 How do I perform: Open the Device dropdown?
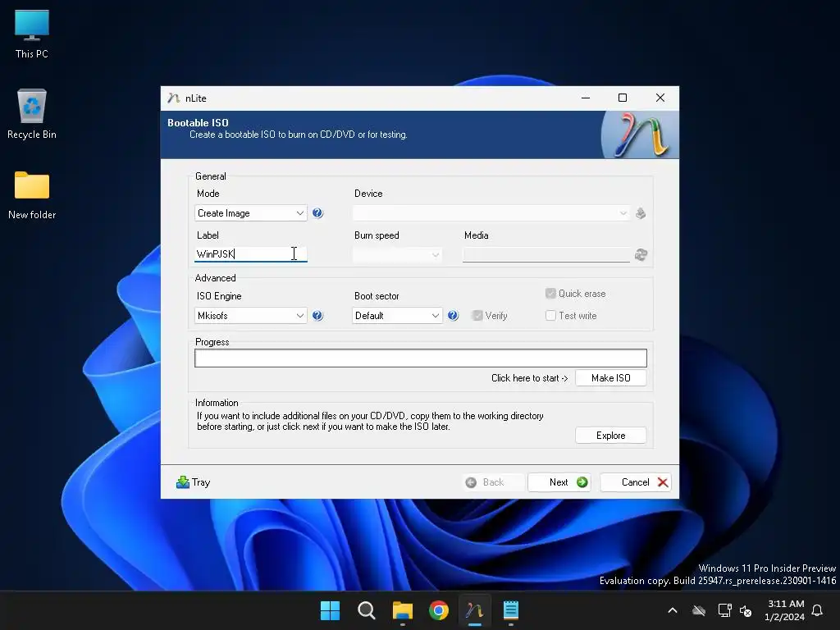tap(491, 213)
